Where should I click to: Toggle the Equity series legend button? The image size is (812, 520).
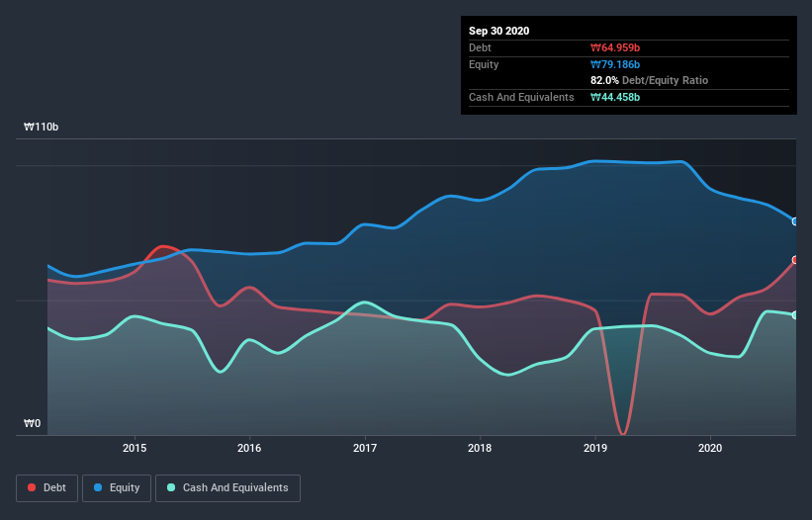tap(117, 488)
